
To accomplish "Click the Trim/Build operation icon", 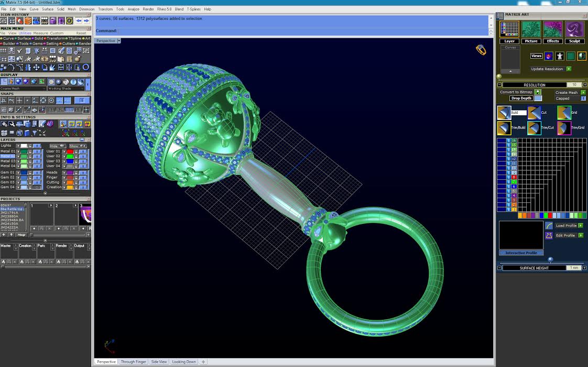I will coord(504,128).
